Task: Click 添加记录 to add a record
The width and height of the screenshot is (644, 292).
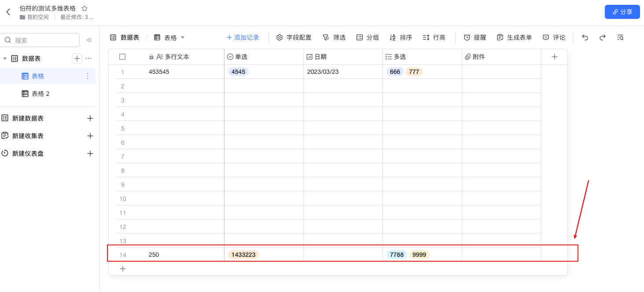Action: point(243,37)
